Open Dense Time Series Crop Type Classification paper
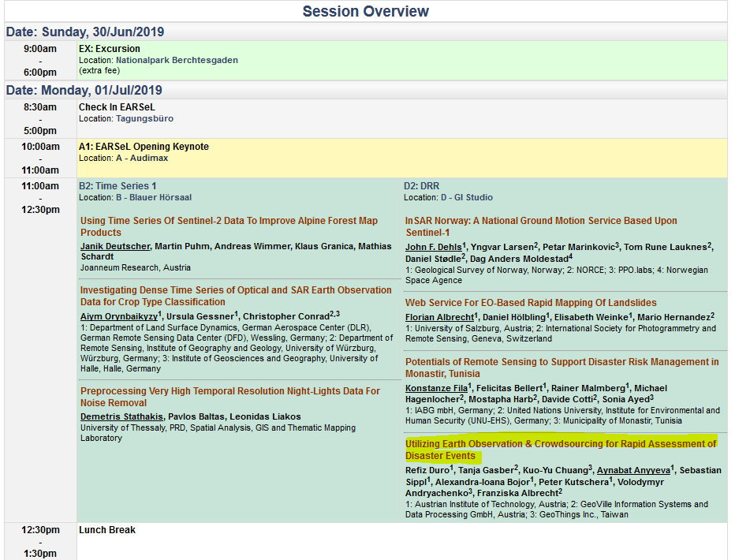This screenshot has height=560, width=750. (236, 296)
